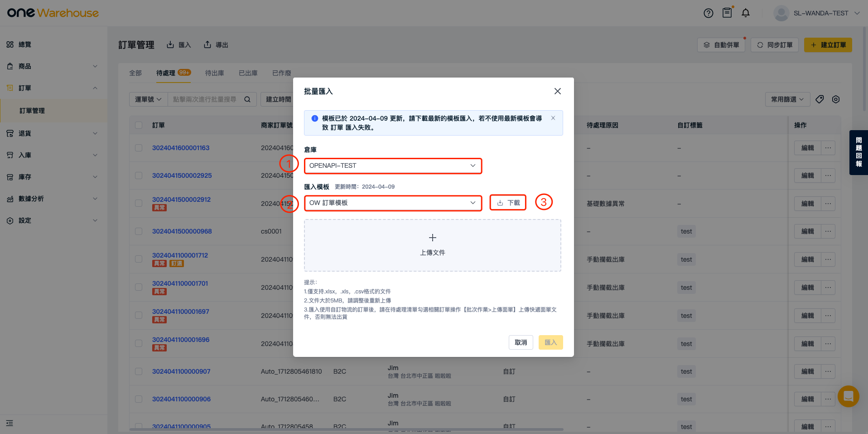Image resolution: width=868 pixels, height=434 pixels.
Task: Open the task clipboard icon in header
Action: 727,13
